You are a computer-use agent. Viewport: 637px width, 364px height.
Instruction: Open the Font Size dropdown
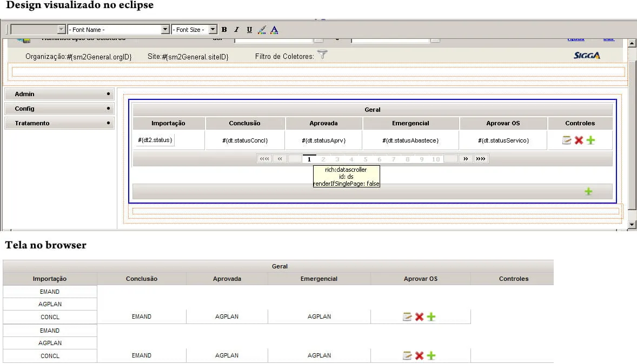pyautogui.click(x=213, y=30)
